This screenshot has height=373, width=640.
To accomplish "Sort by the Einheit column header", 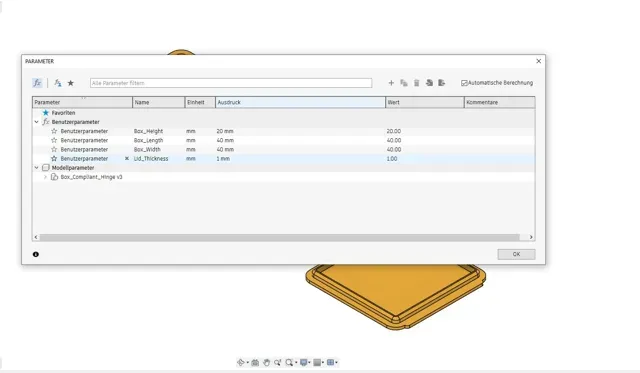I will click(200, 102).
